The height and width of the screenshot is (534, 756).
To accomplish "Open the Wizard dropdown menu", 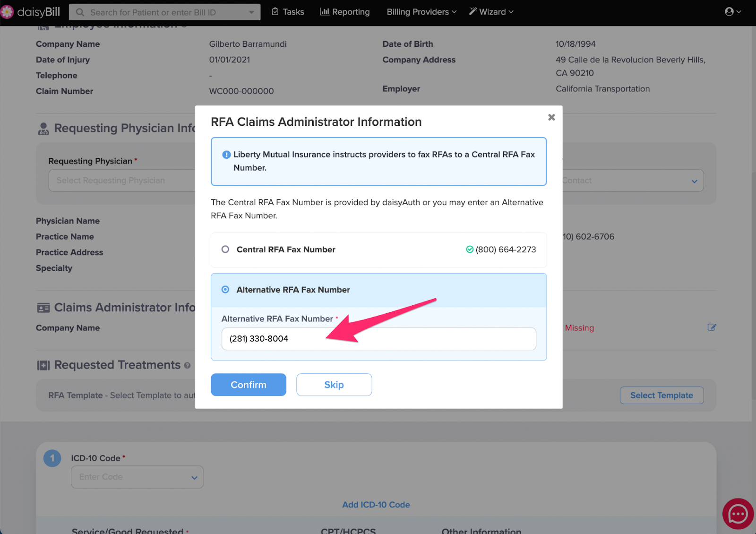I will pos(491,12).
